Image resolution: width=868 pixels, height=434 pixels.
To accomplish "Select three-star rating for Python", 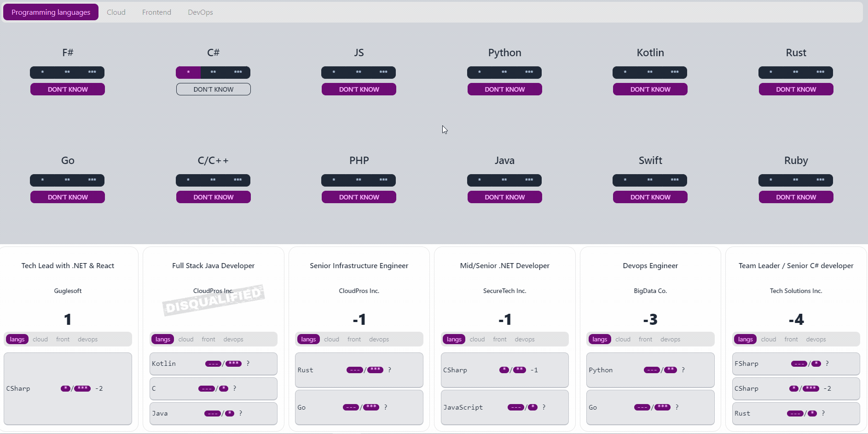I will pyautogui.click(x=529, y=72).
